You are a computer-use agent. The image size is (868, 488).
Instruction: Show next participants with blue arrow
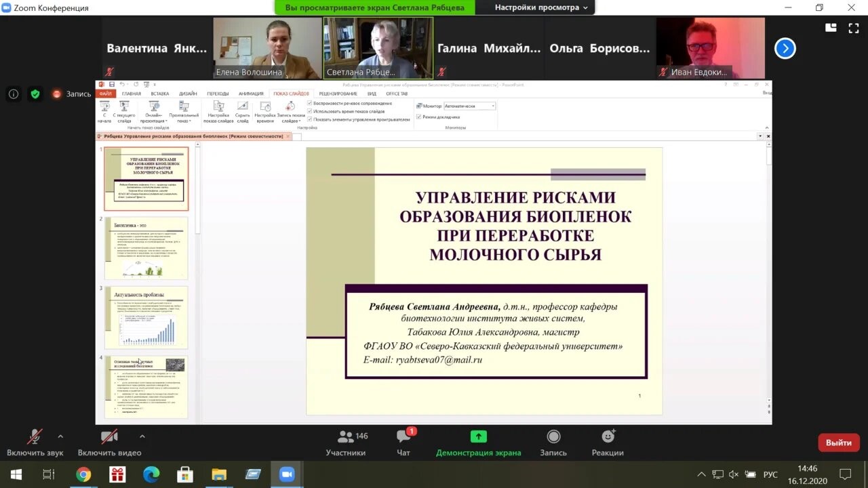click(785, 48)
